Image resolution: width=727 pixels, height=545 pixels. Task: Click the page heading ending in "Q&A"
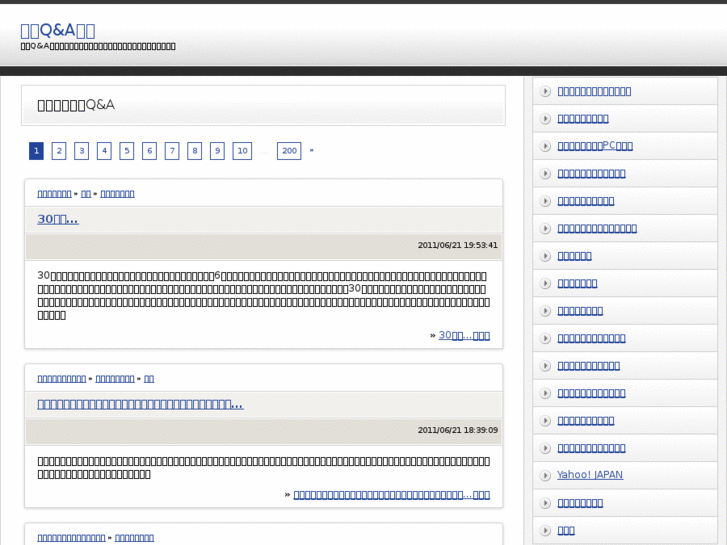[x=76, y=105]
